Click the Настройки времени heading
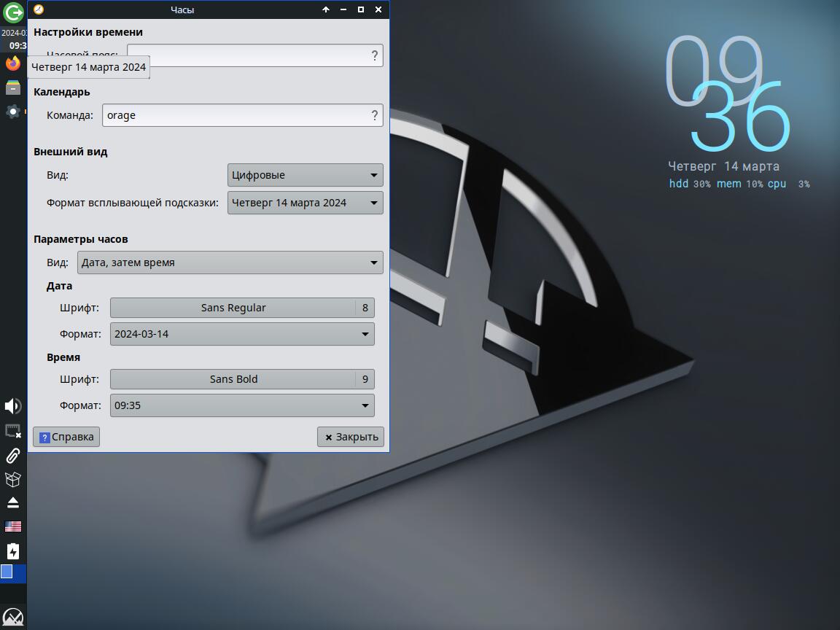Viewport: 840px width, 630px height. click(87, 32)
